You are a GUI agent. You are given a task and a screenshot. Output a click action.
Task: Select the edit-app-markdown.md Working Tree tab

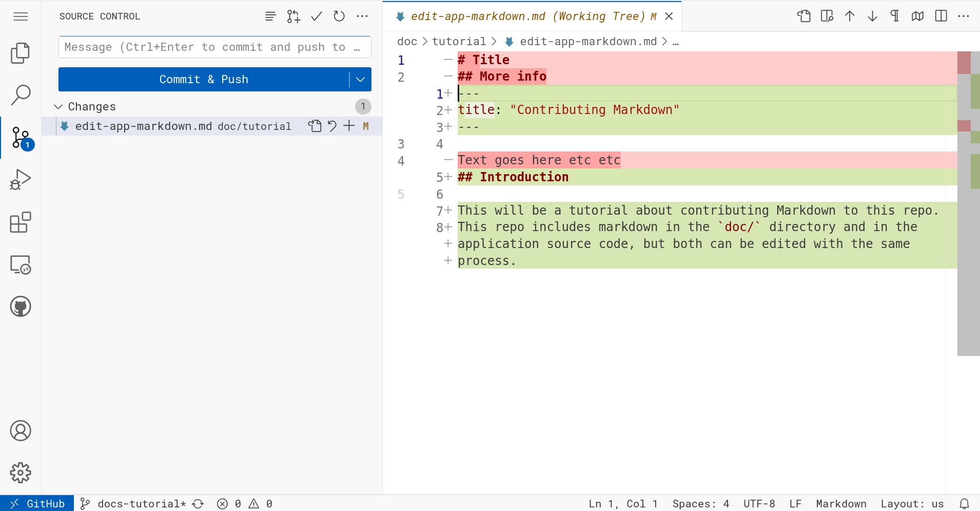tap(532, 16)
